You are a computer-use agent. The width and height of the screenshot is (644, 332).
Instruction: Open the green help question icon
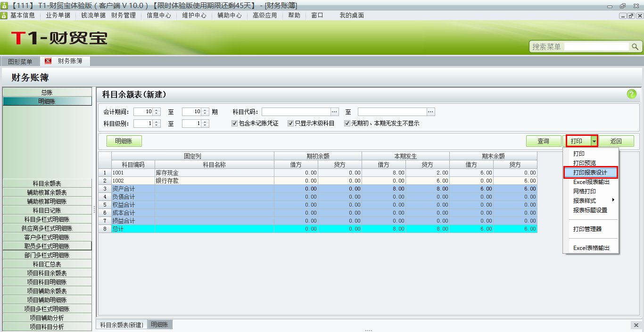point(631,94)
